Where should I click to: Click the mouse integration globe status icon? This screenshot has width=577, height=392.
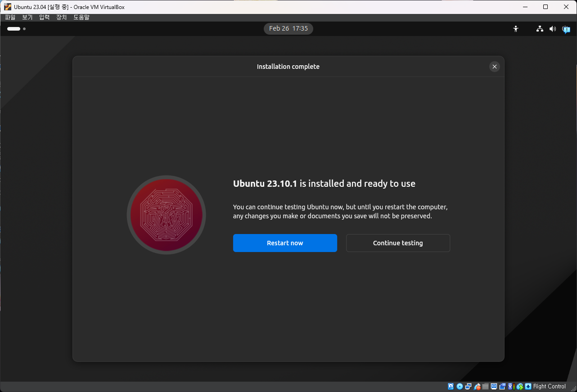[520, 387]
